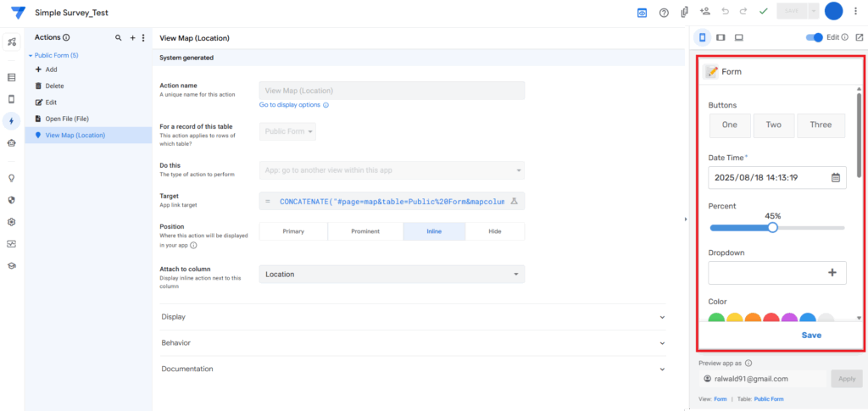Select the Prominent position option
Screen dimensions: 868x411
tap(364, 231)
